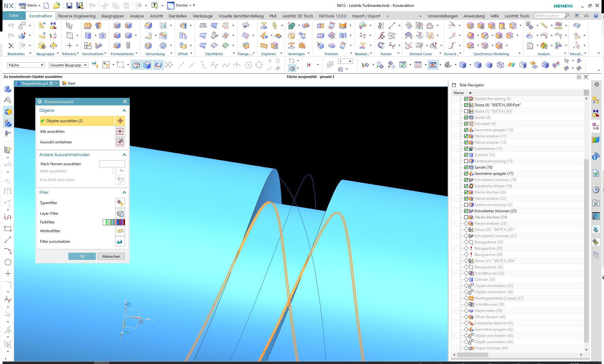Viewport: 604px width, 364px height.
Task: Expand the Bearbeiten group dropdown arrow
Action: pyautogui.click(x=30, y=54)
